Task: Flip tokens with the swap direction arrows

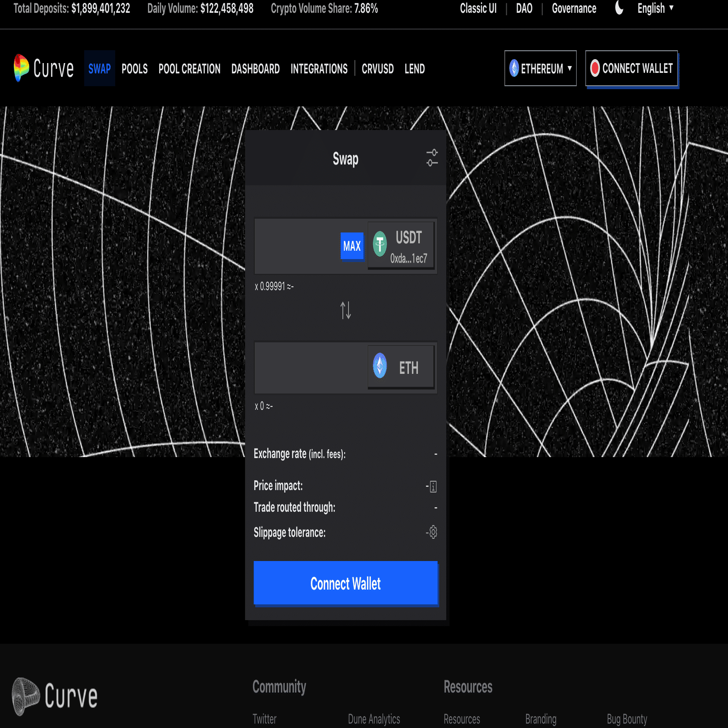Action: 346,310
